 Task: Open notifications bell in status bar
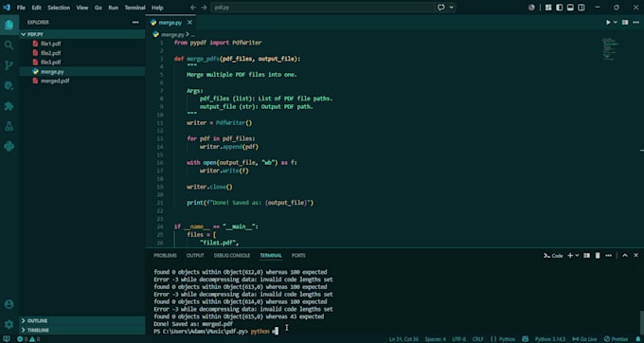pyautogui.click(x=636, y=339)
